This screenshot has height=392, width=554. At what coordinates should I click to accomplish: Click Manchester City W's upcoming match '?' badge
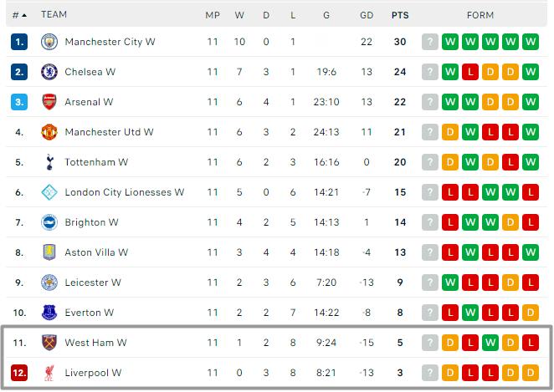point(430,42)
